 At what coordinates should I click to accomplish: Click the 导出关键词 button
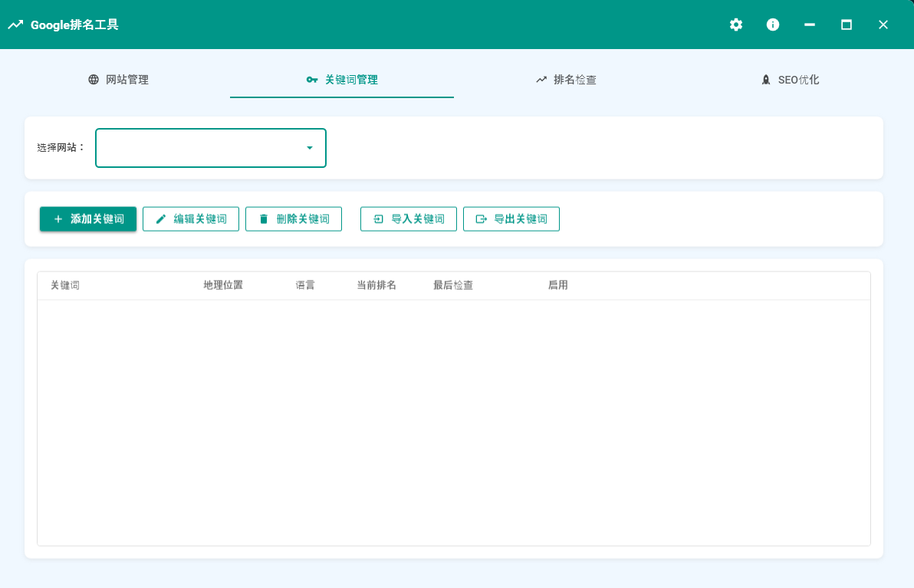pyautogui.click(x=511, y=219)
